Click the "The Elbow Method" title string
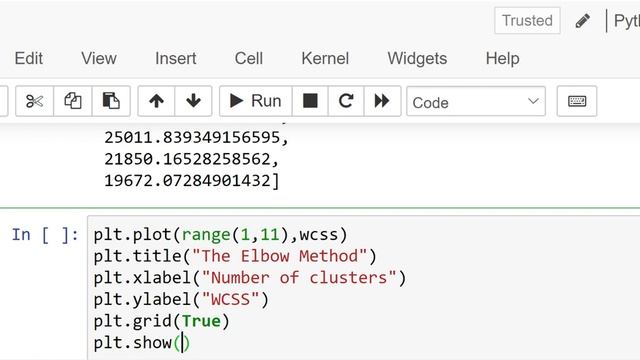Screen dimensions: 640x360 tap(279, 256)
